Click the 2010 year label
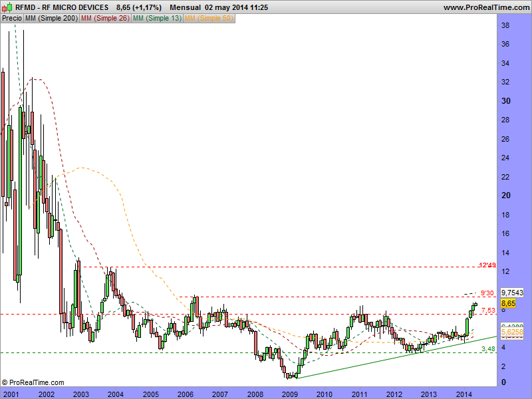The height and width of the screenshot is (399, 532). [x=325, y=394]
